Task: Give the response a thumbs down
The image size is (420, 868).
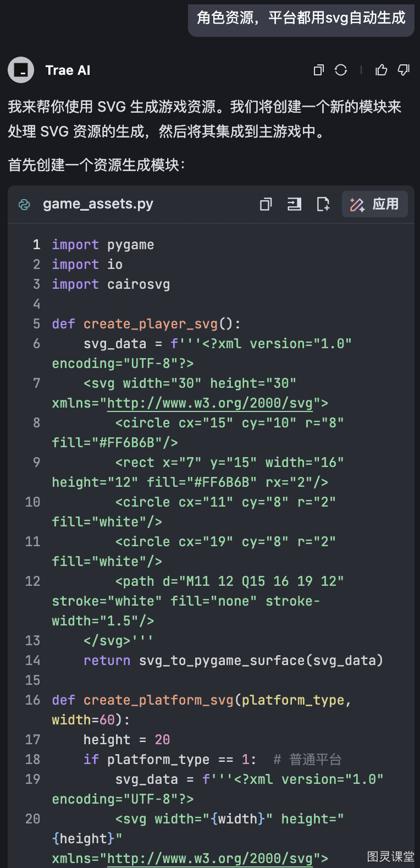Action: pos(404,70)
